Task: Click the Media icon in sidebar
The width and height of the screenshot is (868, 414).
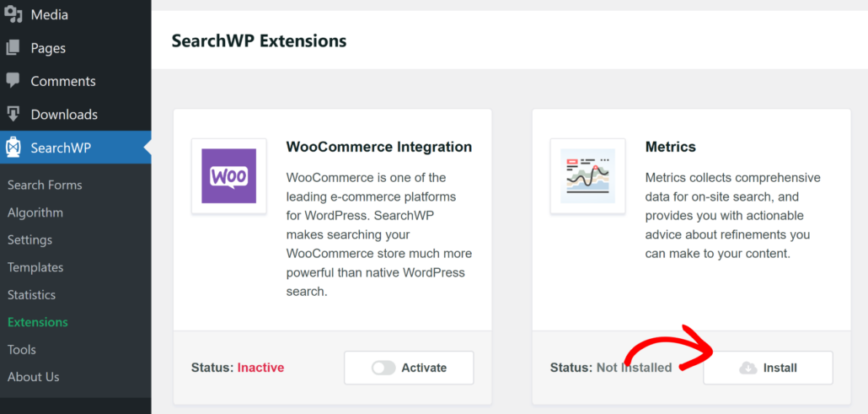Action: click(13, 14)
